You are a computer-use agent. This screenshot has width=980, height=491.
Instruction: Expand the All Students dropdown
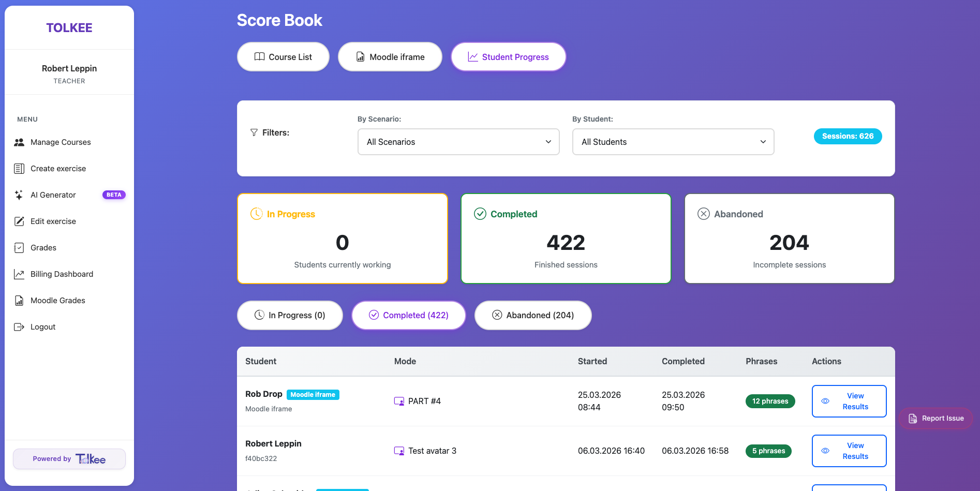(x=673, y=142)
